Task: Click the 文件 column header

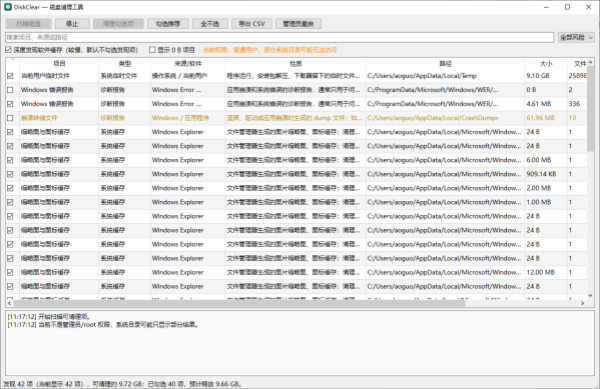Action: click(x=577, y=63)
